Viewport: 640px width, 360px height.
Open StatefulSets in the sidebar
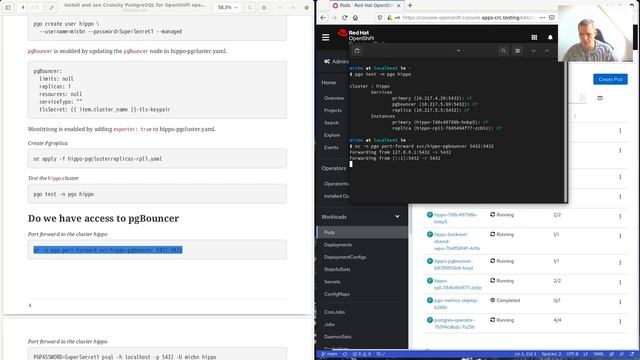pyautogui.click(x=337, y=269)
